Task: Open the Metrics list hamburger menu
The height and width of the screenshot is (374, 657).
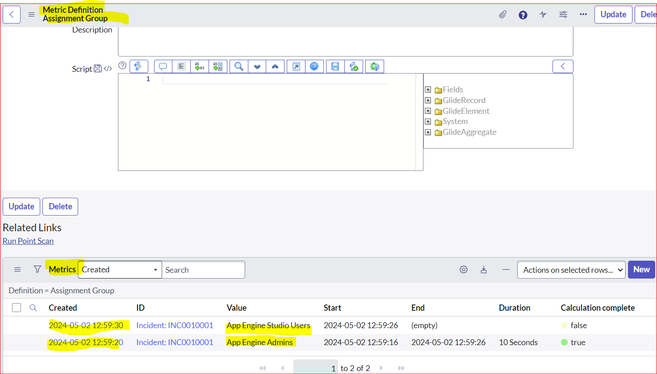Action: tap(17, 270)
